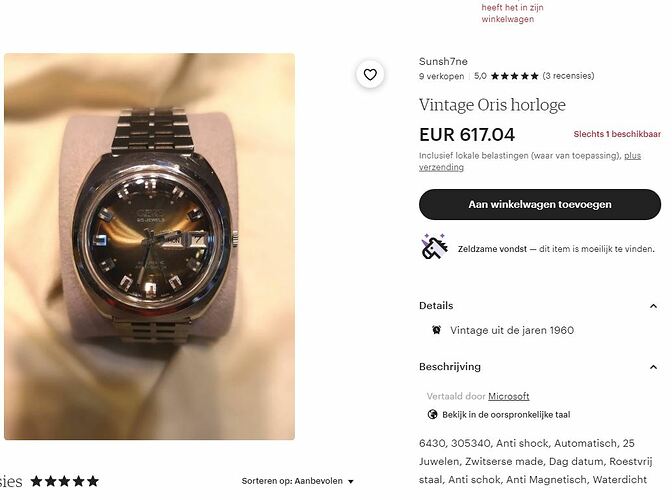Click the five-star shop rating
The height and width of the screenshot is (500, 672).
514,76
